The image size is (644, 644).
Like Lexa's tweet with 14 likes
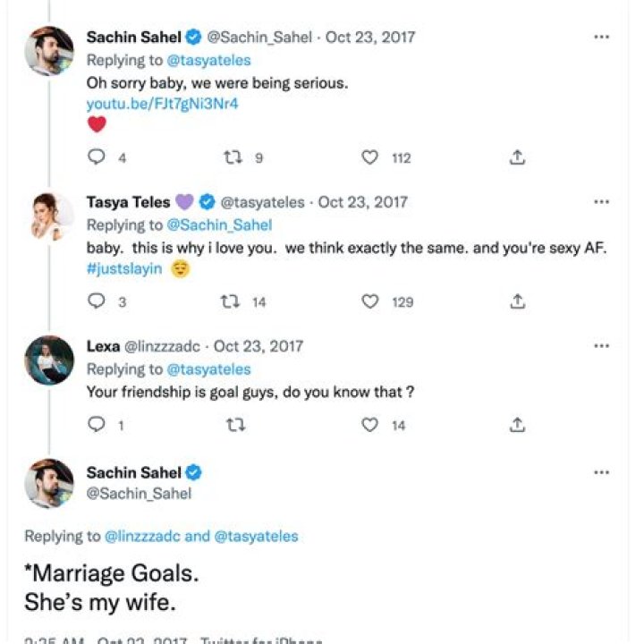[x=370, y=426]
